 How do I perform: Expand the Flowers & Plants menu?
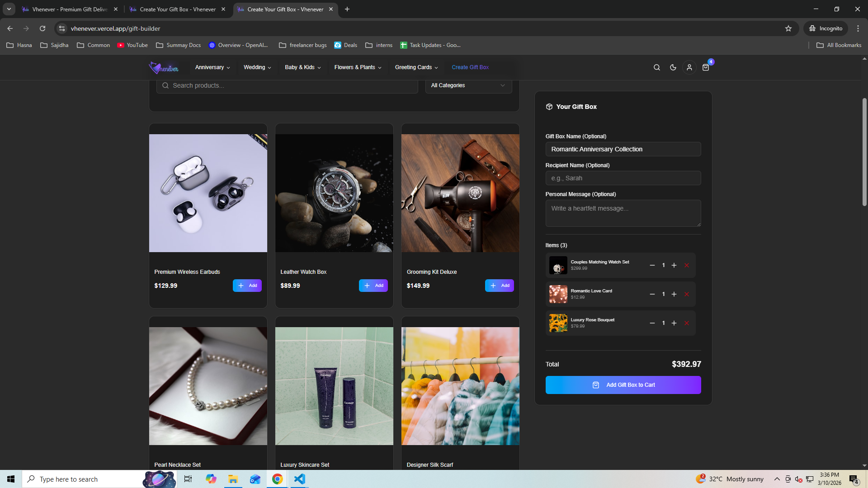tap(358, 67)
